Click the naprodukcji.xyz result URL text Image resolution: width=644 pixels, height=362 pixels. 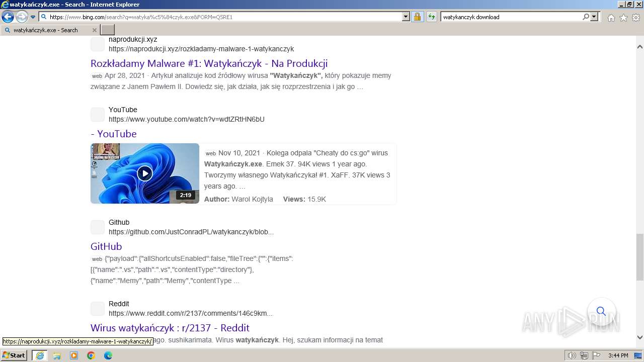pos(201,49)
